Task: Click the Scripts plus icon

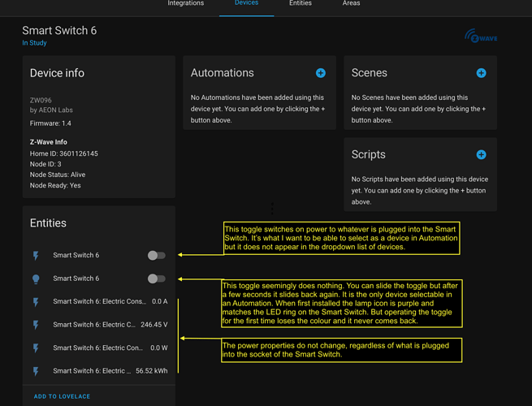Action: 481,154
